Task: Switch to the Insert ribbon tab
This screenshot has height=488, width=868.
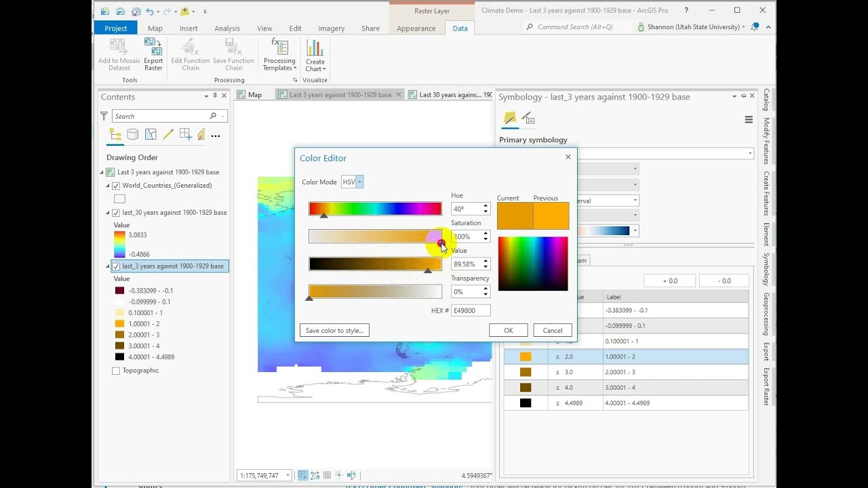Action: pyautogui.click(x=189, y=28)
